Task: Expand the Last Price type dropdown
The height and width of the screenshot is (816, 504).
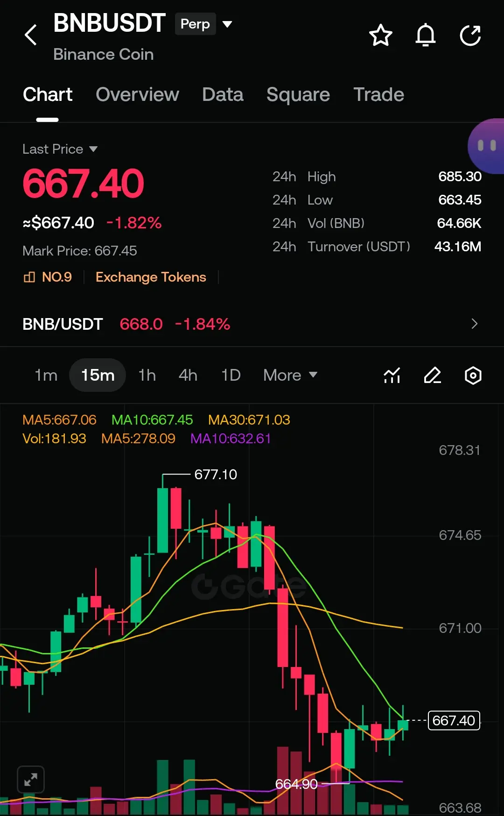Action: [x=93, y=149]
